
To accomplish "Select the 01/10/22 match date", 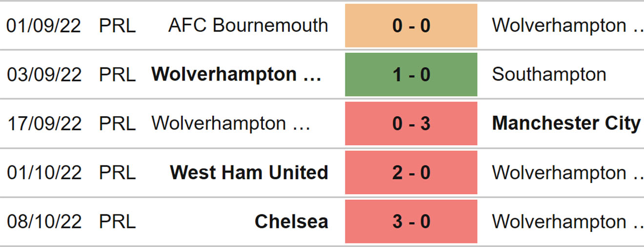I will 44,173.
